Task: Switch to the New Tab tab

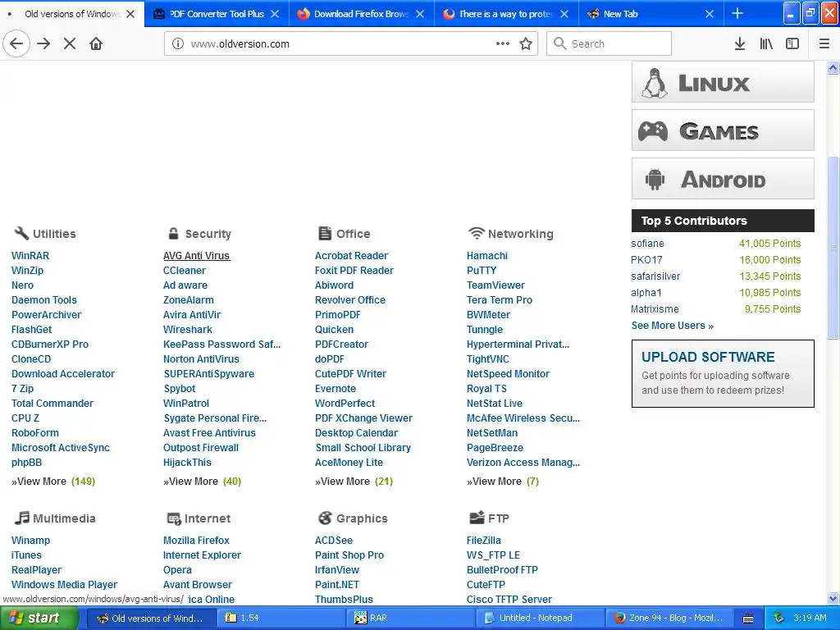Action: pyautogui.click(x=651, y=14)
